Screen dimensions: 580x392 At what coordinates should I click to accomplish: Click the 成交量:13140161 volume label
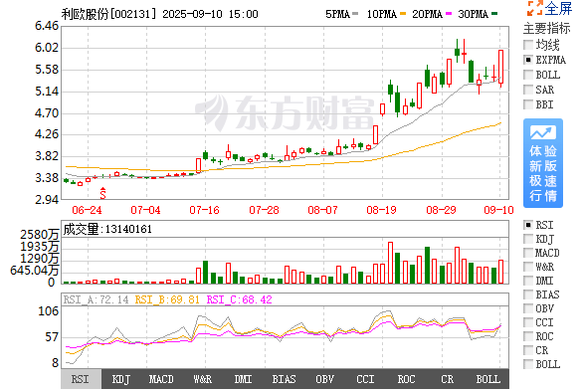click(x=107, y=229)
